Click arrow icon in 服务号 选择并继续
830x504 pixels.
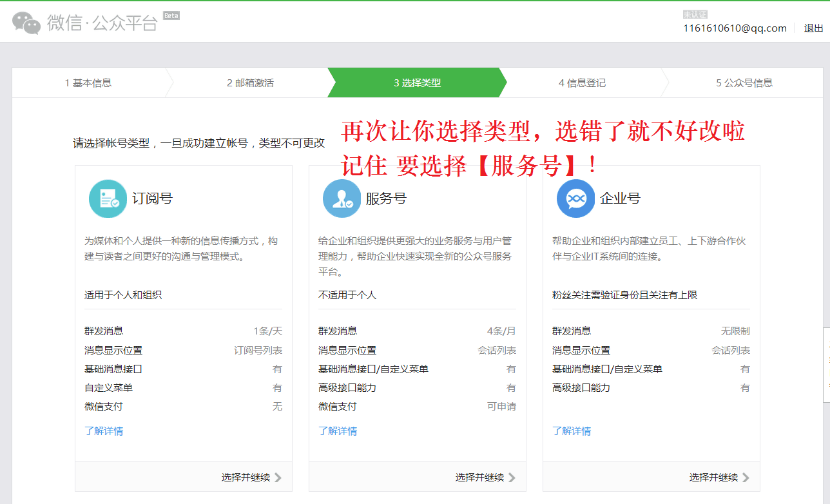click(512, 478)
